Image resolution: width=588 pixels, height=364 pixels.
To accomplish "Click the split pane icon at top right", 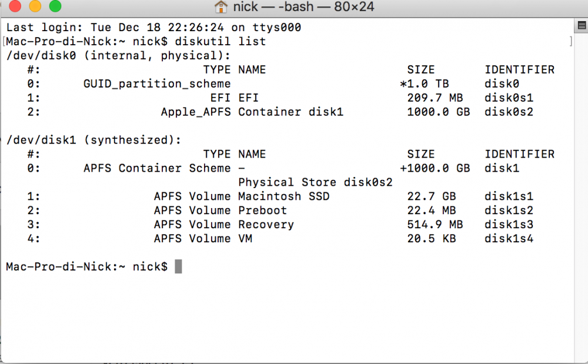I will (x=582, y=25).
